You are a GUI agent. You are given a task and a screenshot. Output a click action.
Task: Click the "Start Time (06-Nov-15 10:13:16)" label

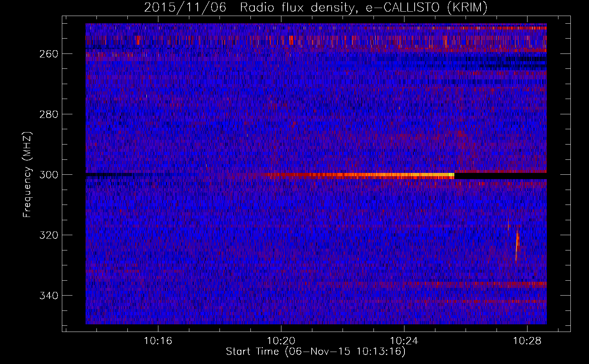316,352
